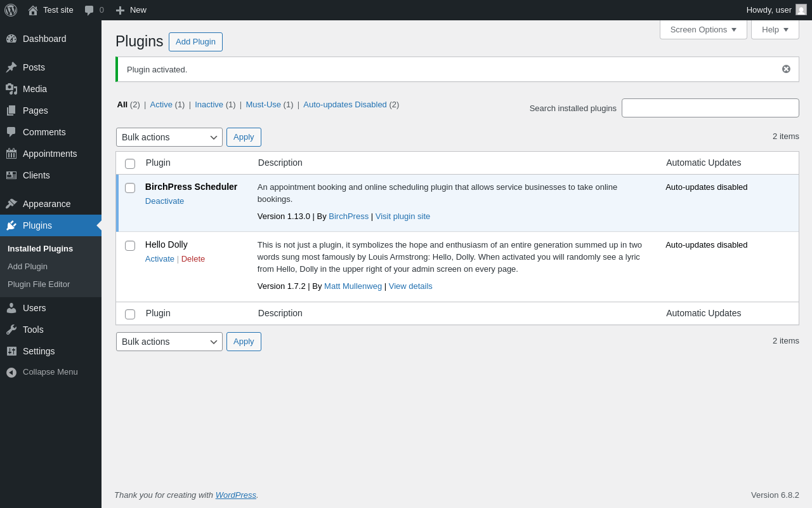Click the top Apply button

pos(244,137)
